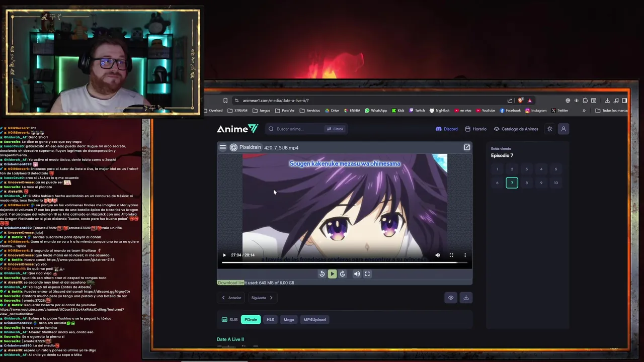644x362 pixels.
Task: Mark episode as watched eye button
Action: [451, 298]
